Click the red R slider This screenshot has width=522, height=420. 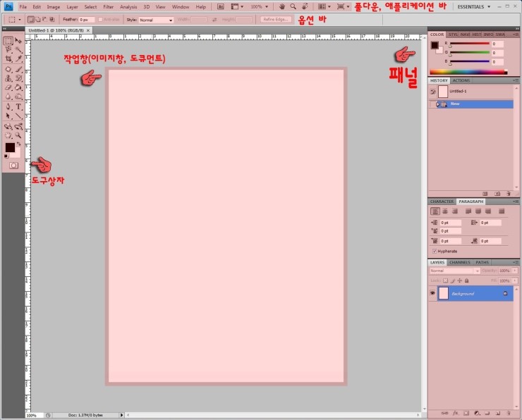coord(469,44)
